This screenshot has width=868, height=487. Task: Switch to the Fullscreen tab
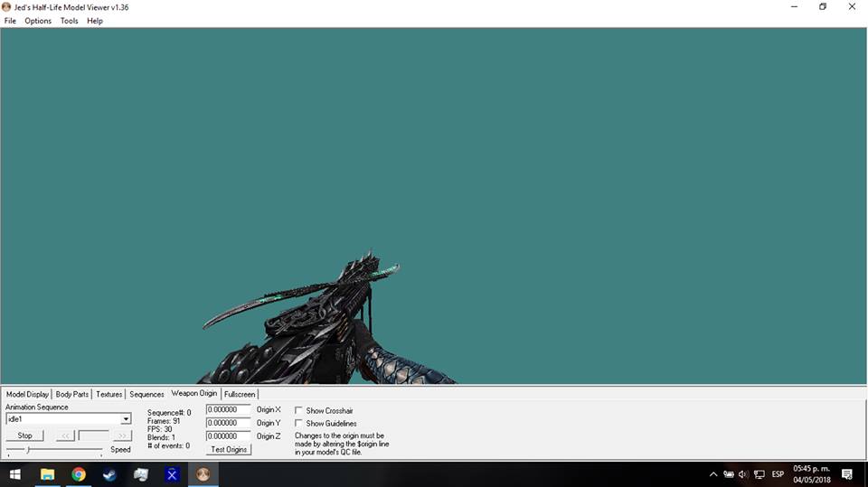(x=240, y=394)
